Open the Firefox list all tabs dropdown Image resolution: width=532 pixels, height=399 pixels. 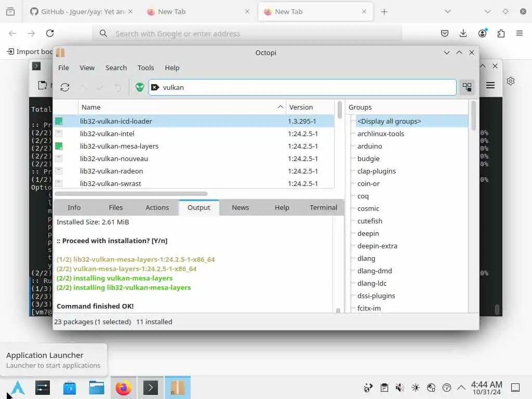click(448, 11)
